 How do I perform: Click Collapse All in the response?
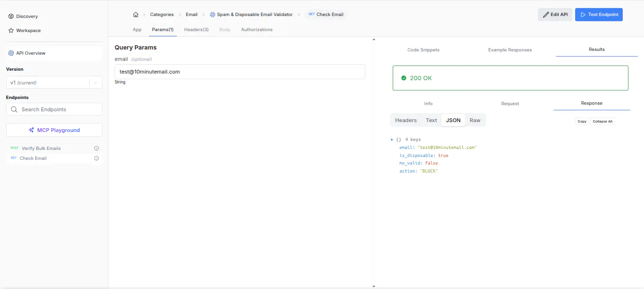click(603, 121)
